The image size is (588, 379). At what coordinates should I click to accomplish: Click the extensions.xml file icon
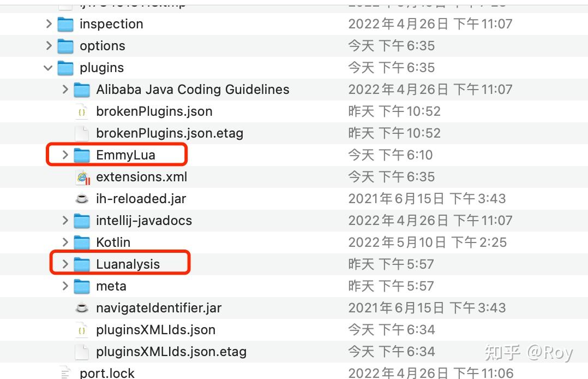pyautogui.click(x=82, y=176)
